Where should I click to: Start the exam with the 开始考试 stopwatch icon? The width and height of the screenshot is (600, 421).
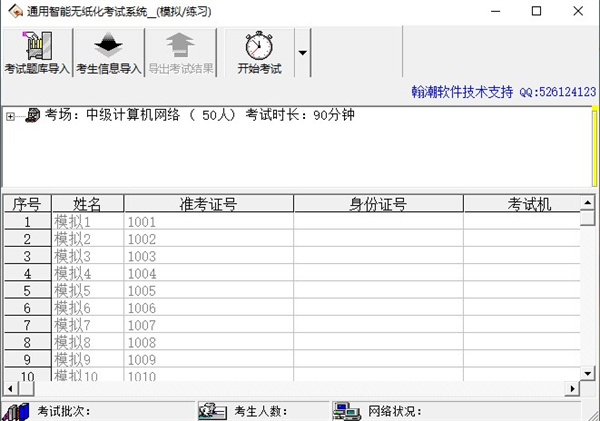[x=259, y=46]
